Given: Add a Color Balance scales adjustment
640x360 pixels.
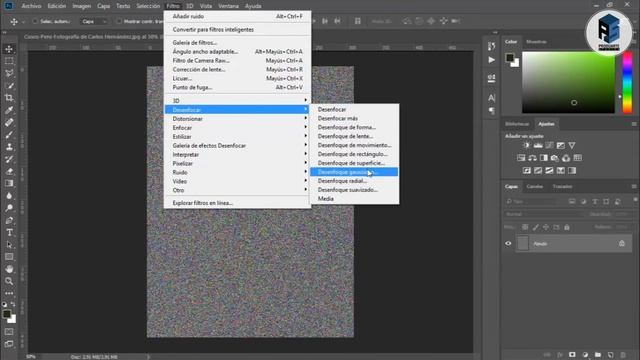Looking at the screenshot, I should click(532, 158).
